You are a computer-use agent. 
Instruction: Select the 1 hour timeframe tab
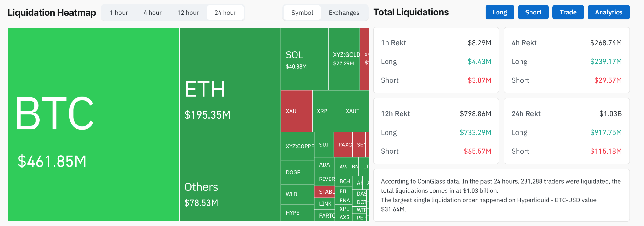(119, 13)
